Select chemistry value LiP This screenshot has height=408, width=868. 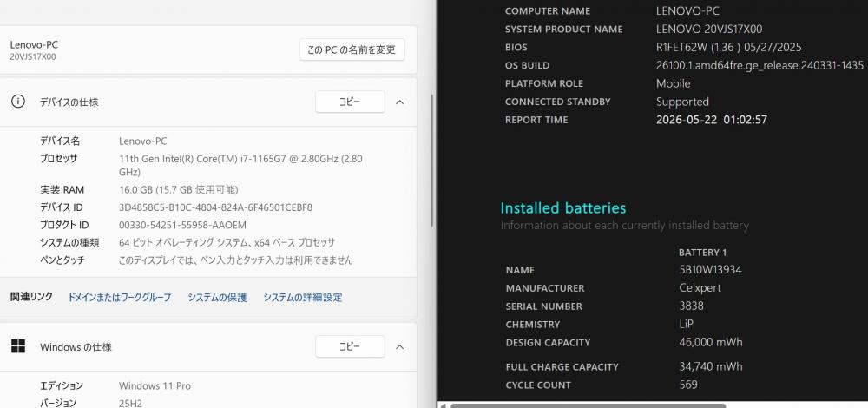pyautogui.click(x=686, y=325)
